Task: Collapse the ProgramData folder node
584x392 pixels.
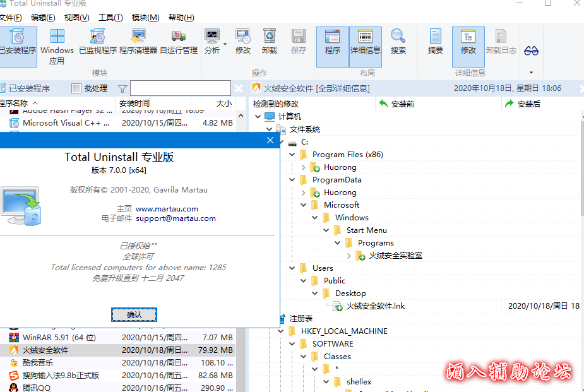Action: coord(292,180)
